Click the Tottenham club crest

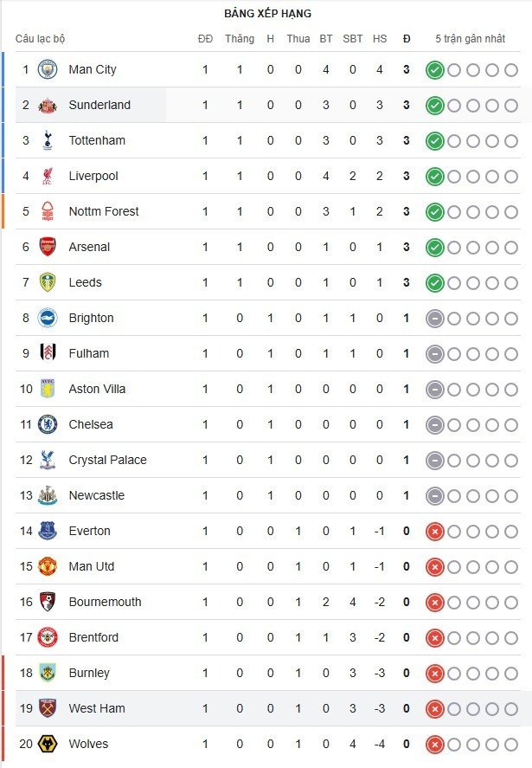pos(48,140)
